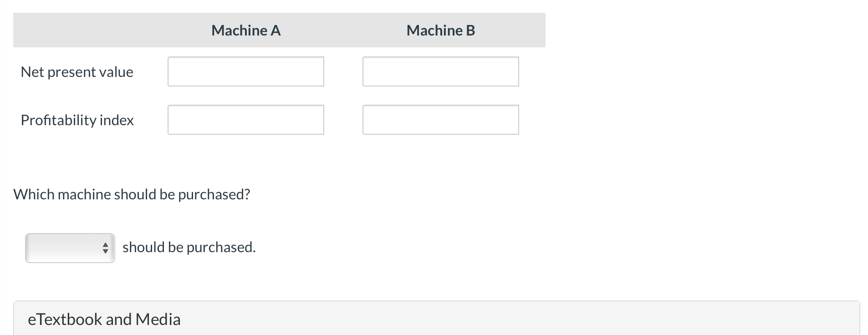
Task: Click the table header row background
Action: [510, 30]
